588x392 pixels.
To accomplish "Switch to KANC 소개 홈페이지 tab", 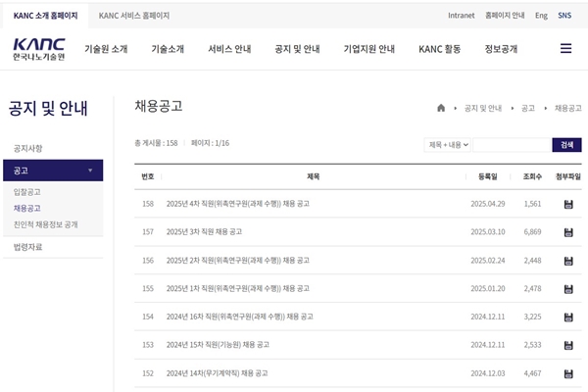I will tap(45, 16).
